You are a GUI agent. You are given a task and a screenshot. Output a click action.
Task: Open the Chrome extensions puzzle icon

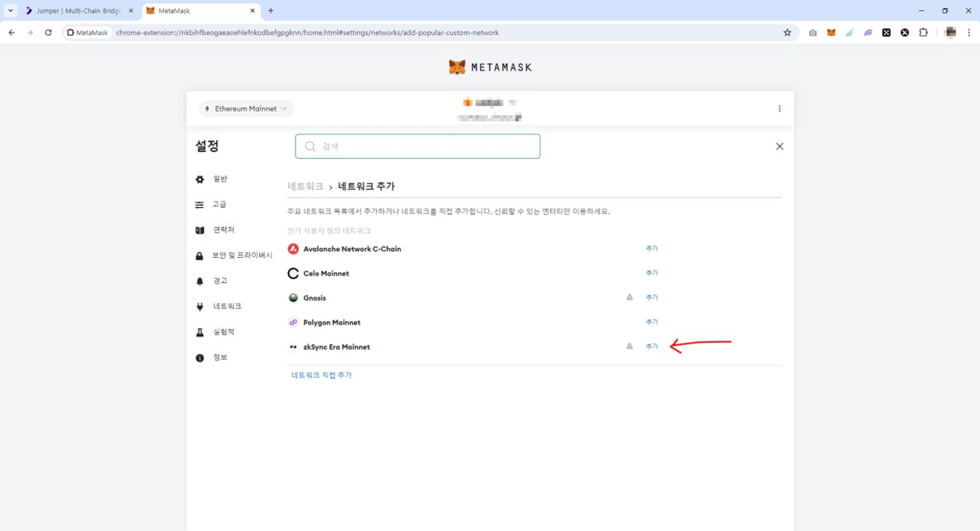pos(924,33)
